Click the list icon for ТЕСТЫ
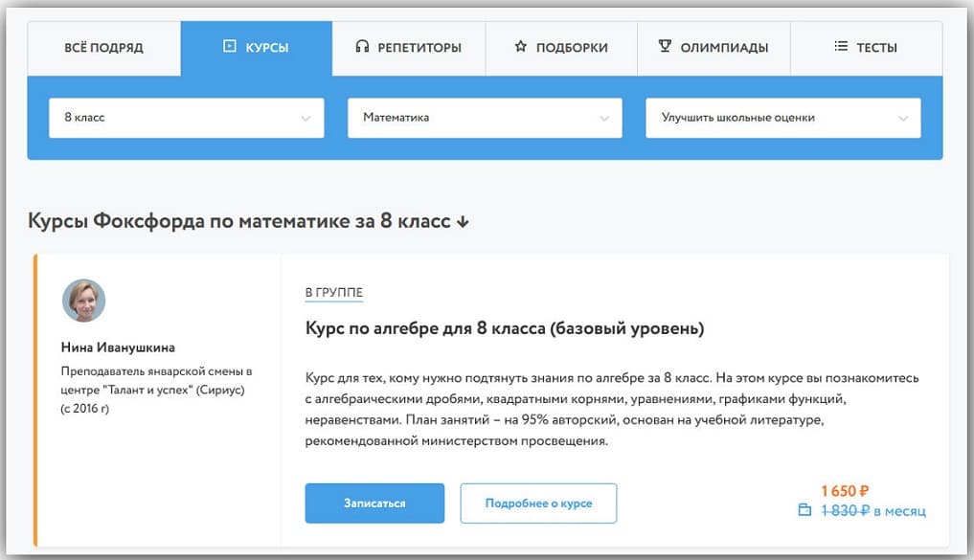The width and height of the screenshot is (974, 560). [x=841, y=46]
